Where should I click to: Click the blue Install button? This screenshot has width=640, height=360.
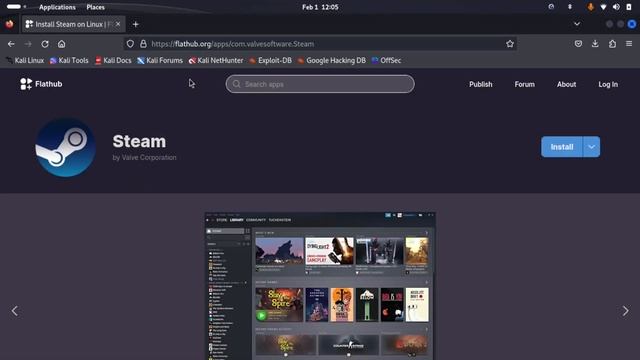[x=562, y=147]
